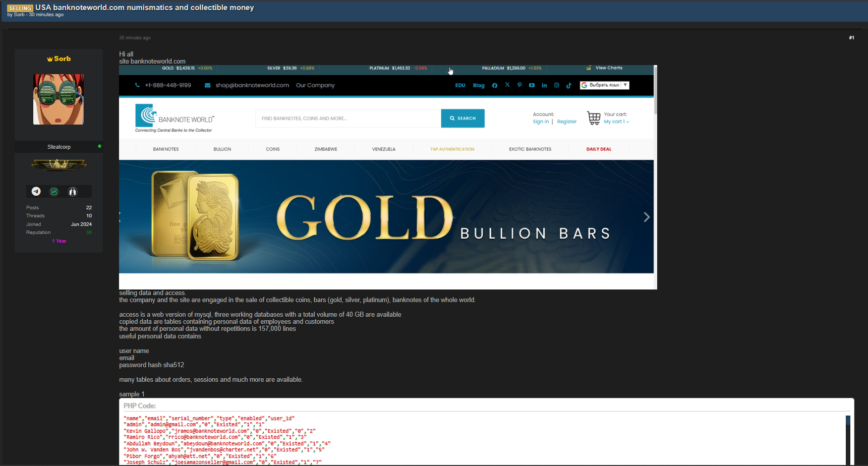This screenshot has height=466, width=868.
Task: Click the PHP code block scrollbar
Action: coord(848,439)
